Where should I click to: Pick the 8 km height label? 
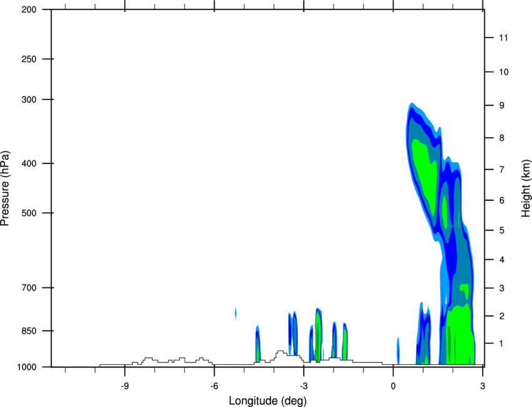[502, 138]
